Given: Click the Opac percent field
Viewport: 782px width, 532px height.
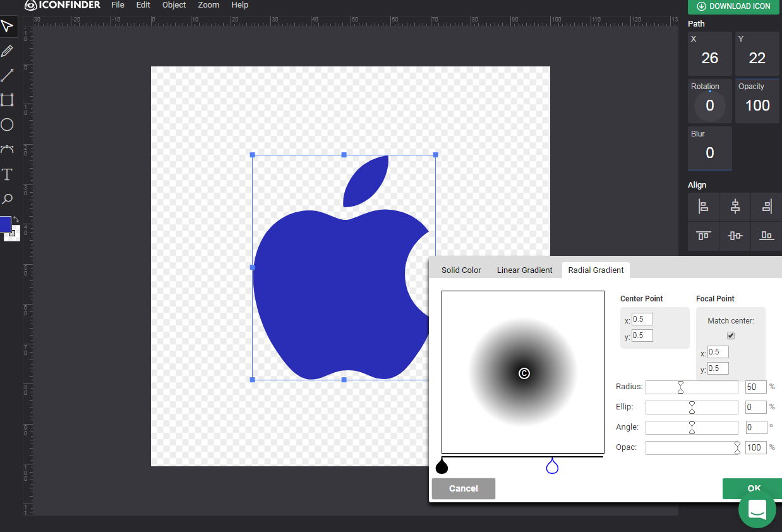Looking at the screenshot, I should pos(756,447).
